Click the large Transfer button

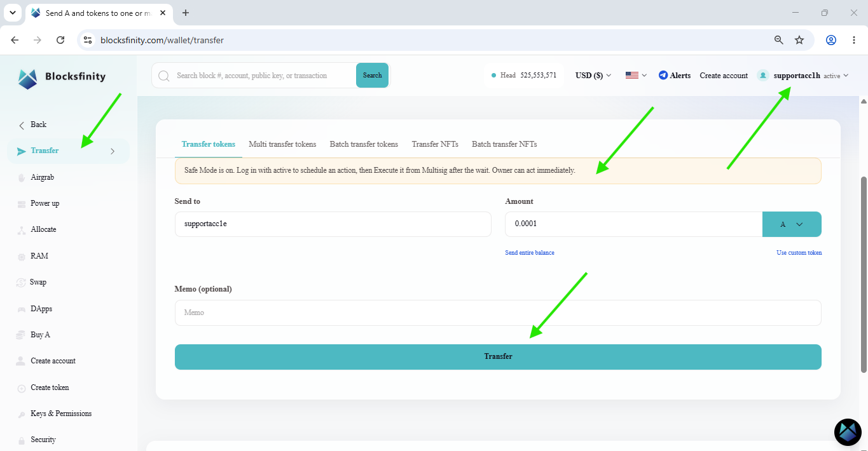pos(498,356)
